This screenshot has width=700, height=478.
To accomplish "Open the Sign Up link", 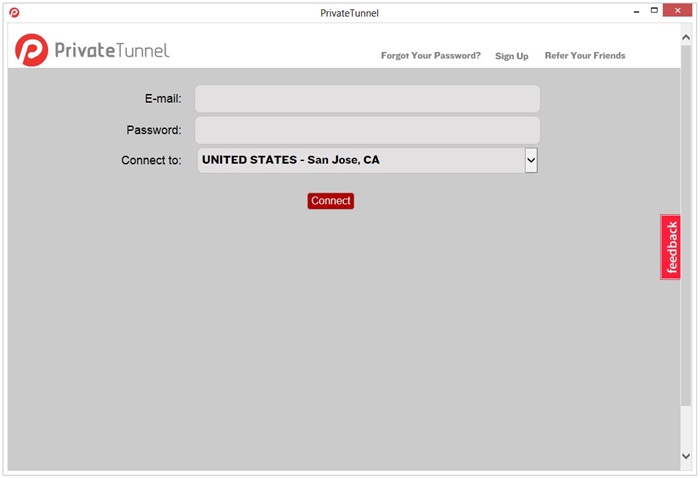I will coord(512,56).
